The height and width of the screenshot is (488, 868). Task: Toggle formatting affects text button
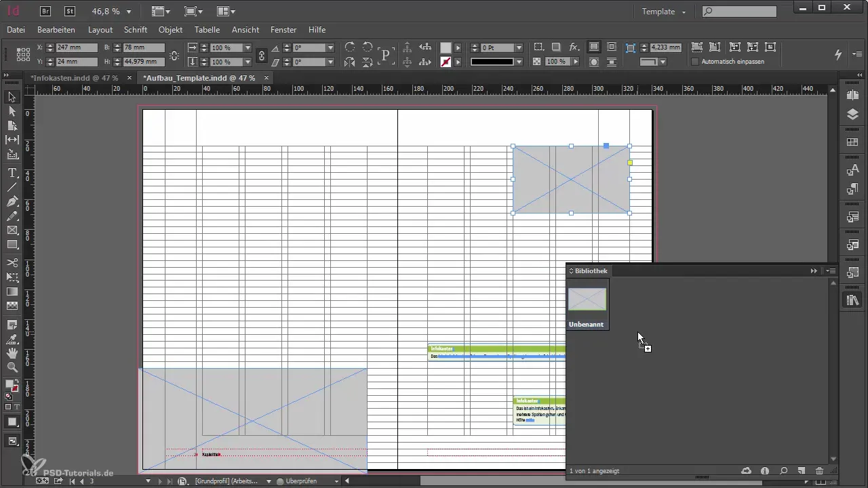(16, 407)
